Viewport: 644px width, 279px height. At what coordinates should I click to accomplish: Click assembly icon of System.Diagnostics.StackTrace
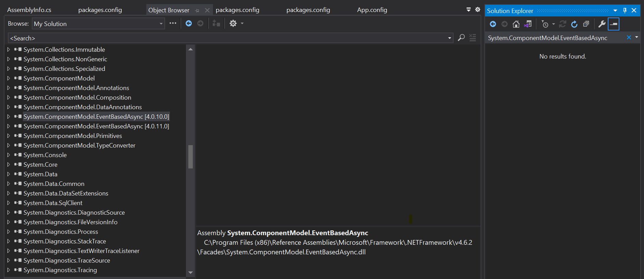tap(18, 241)
